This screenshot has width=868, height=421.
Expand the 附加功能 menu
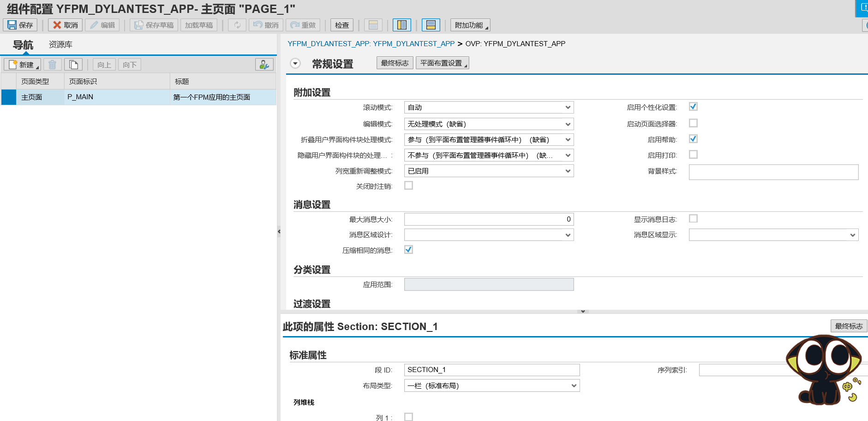click(x=470, y=25)
